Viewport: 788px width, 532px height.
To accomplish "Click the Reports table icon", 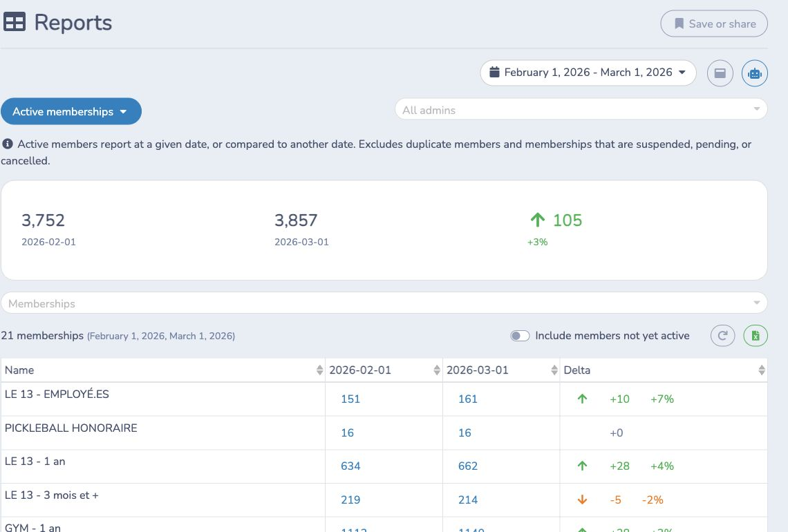I will click(14, 22).
